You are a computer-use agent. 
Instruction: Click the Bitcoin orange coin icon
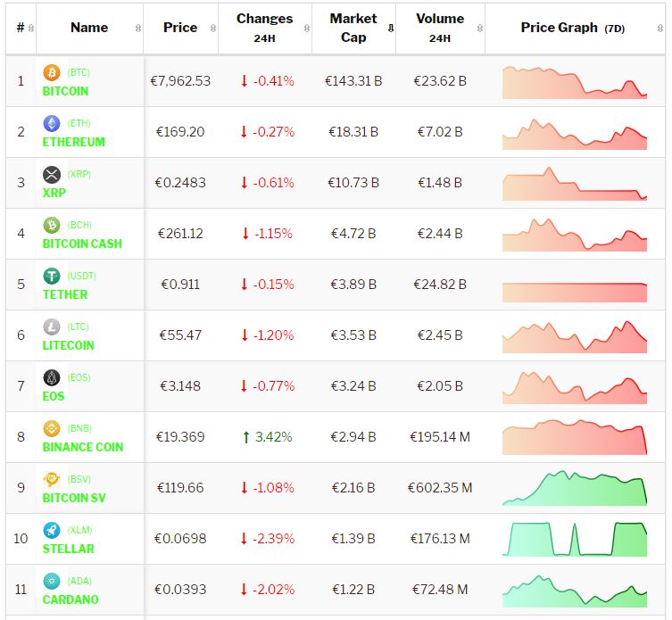pos(51,72)
